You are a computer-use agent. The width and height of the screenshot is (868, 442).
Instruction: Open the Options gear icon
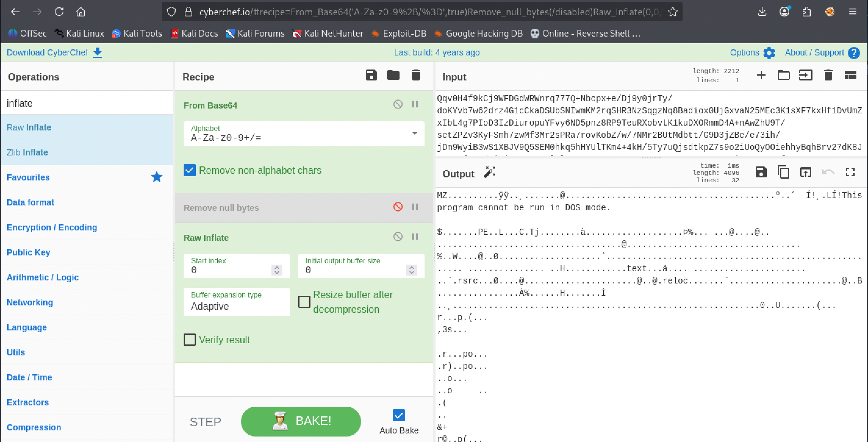point(769,53)
